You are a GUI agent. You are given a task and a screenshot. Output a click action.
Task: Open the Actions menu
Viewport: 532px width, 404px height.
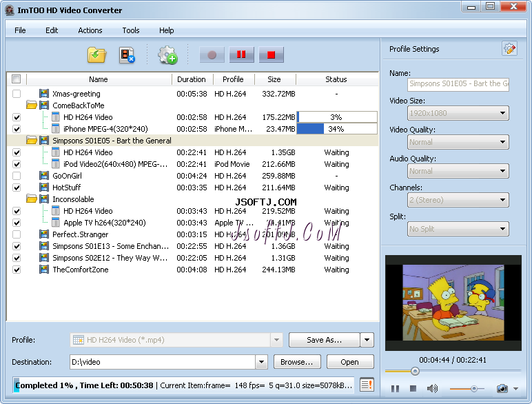[90, 30]
